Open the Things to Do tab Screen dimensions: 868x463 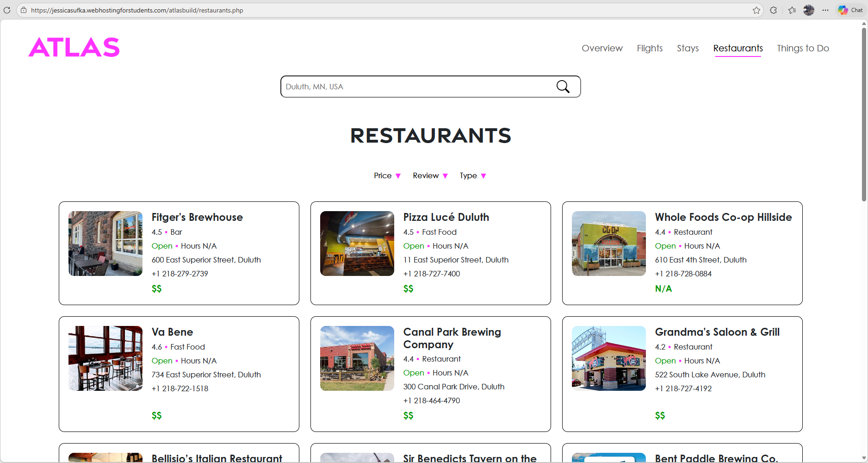pyautogui.click(x=803, y=48)
